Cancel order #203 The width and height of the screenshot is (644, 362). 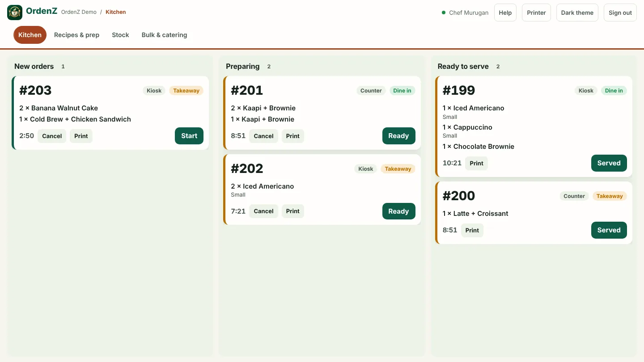pyautogui.click(x=52, y=136)
